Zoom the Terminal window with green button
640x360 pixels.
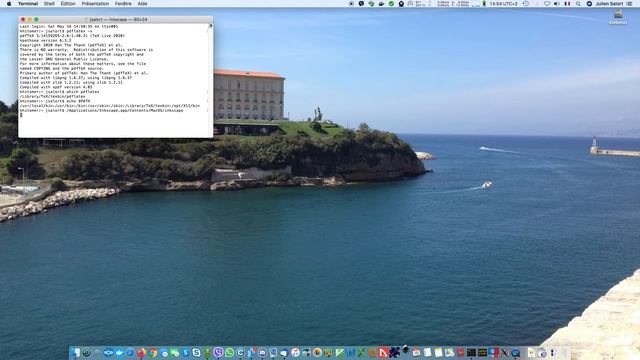(36, 19)
